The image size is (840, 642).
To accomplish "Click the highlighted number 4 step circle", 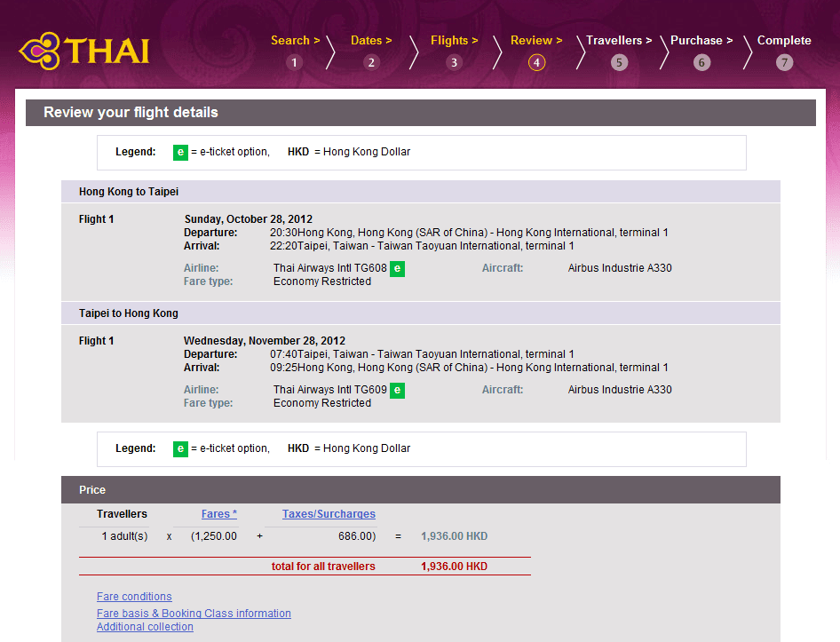I will pyautogui.click(x=536, y=62).
